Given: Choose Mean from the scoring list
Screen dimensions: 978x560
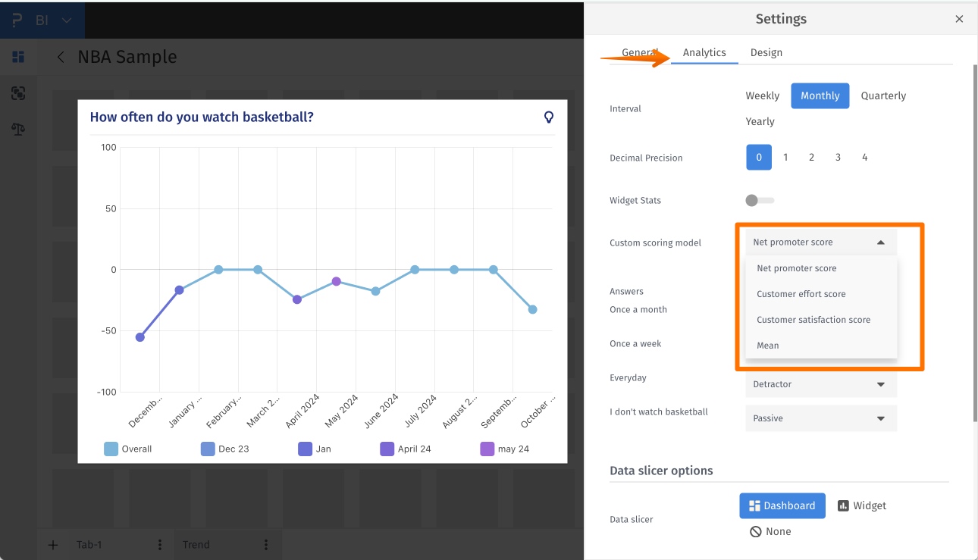Looking at the screenshot, I should click(822, 346).
